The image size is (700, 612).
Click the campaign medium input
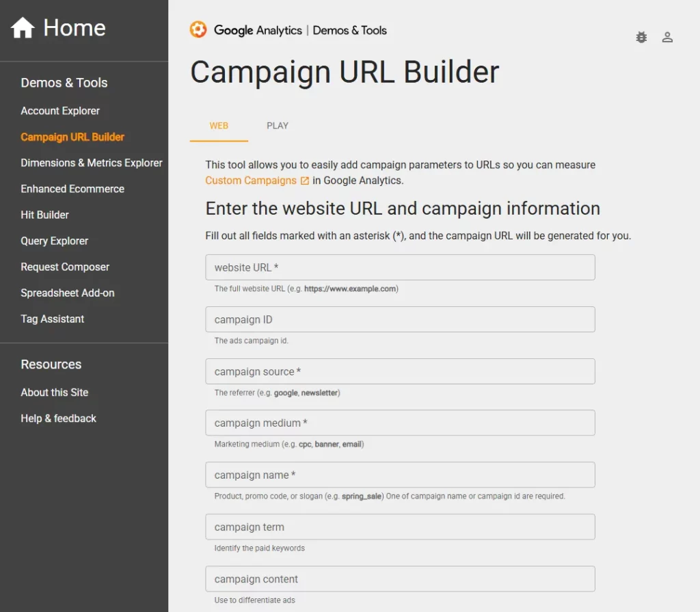[400, 423]
